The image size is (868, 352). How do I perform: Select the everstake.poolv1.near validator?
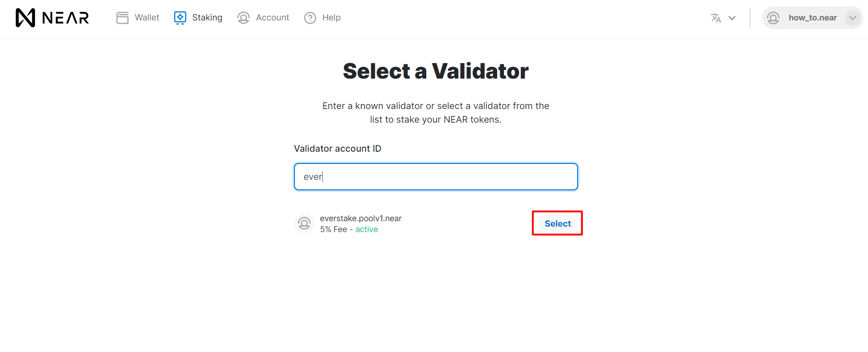[x=557, y=223]
